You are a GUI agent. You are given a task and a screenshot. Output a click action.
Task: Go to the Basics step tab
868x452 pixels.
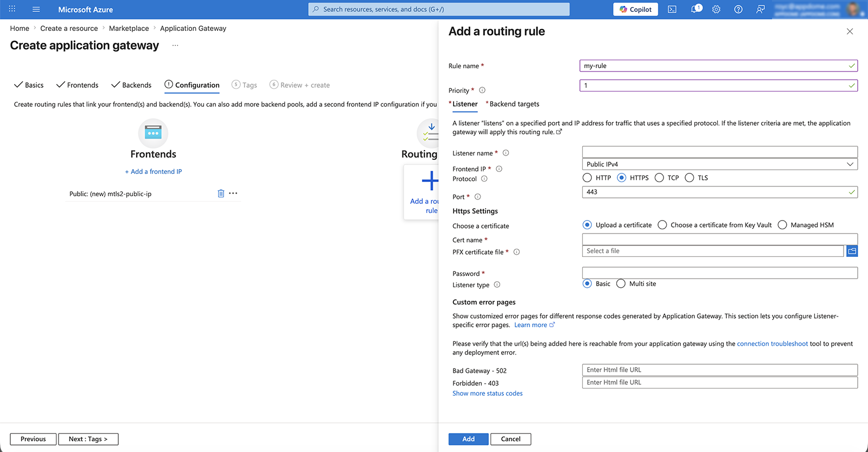tap(29, 85)
